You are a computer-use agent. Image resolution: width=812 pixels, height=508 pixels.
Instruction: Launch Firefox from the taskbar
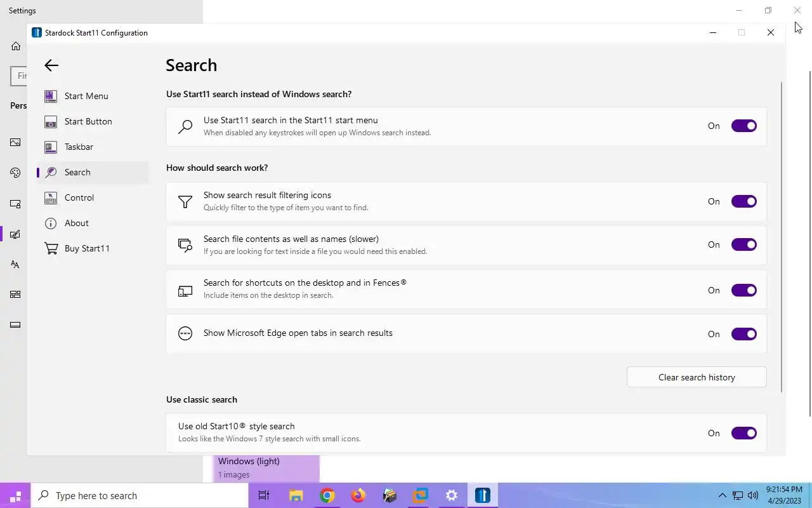[x=358, y=495]
